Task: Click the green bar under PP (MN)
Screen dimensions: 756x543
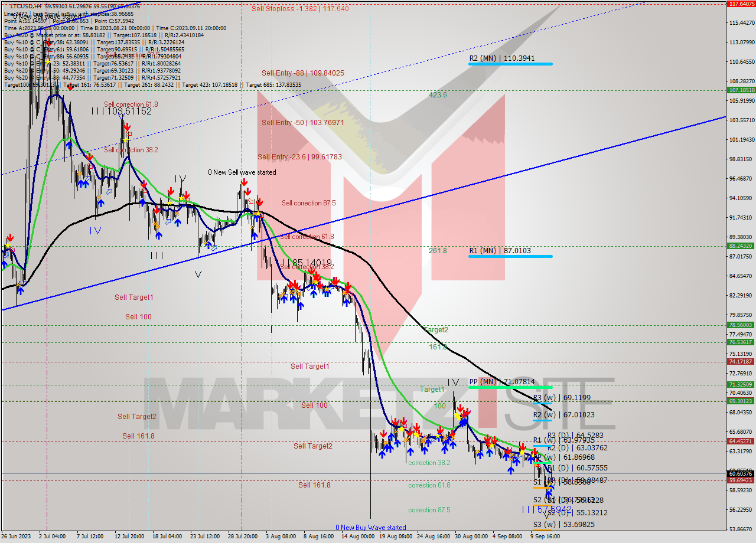Action: (x=510, y=387)
